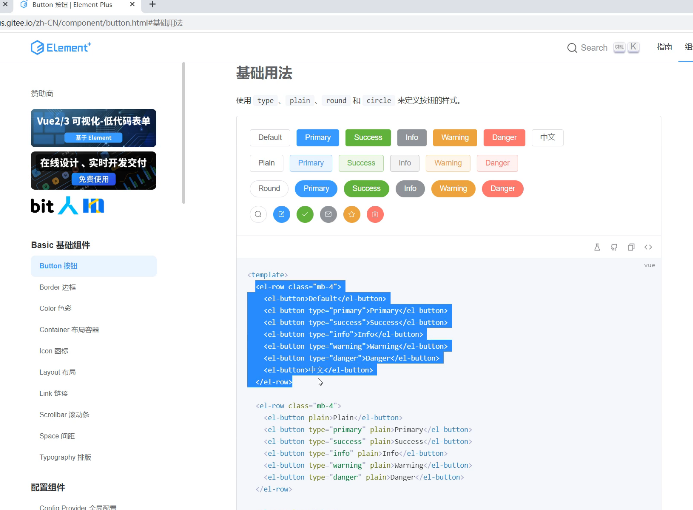
Task: Click the Round button
Action: coord(269,189)
